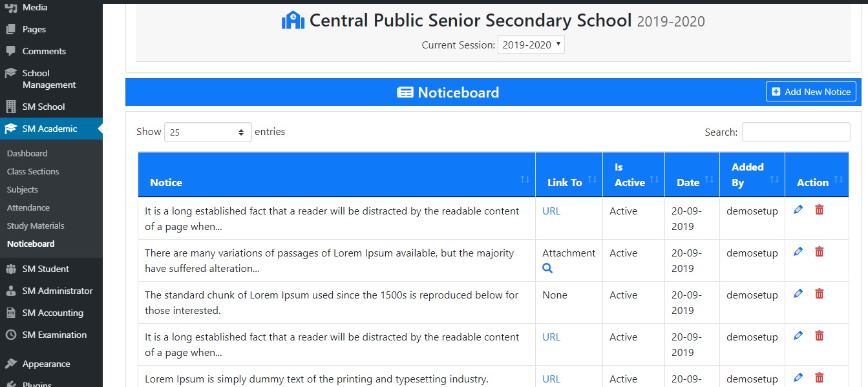Edit the first notice using the pencil icon
Image resolution: width=868 pixels, height=387 pixels.
(x=798, y=209)
